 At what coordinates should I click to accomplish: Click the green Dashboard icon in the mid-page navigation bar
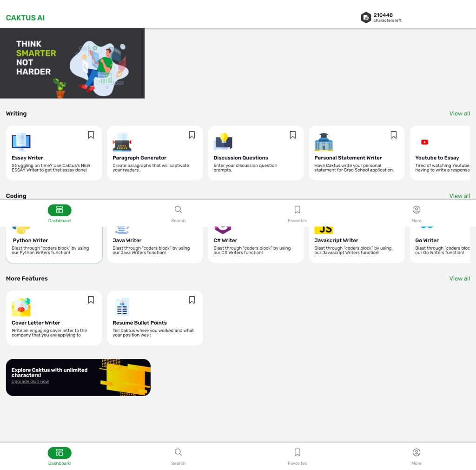(x=59, y=210)
